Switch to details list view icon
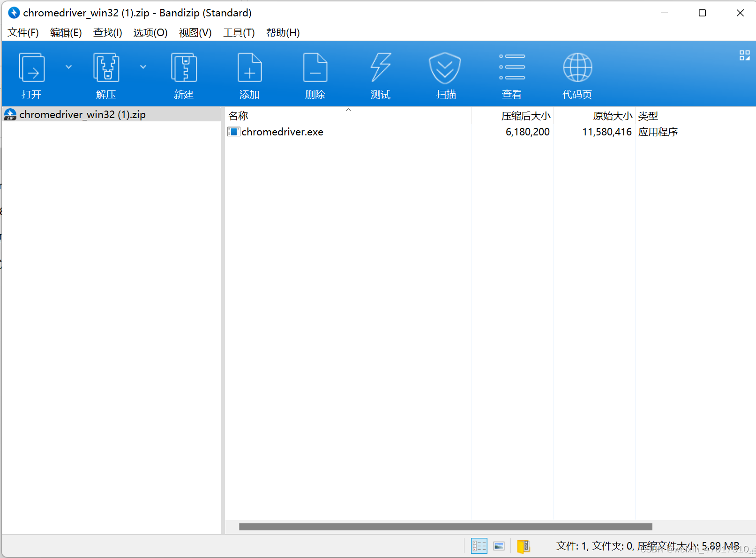 click(479, 546)
